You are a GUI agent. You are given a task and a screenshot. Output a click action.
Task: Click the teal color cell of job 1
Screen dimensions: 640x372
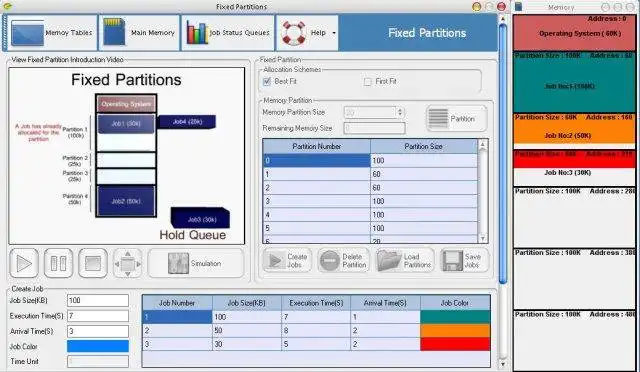click(455, 317)
